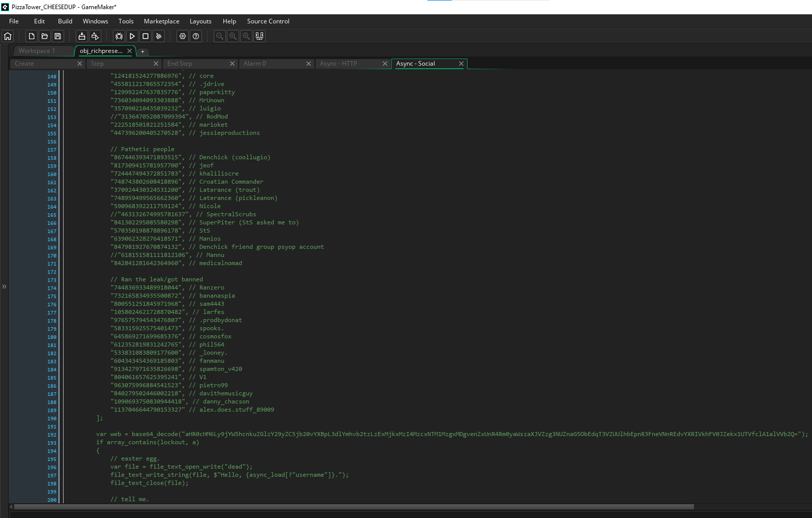
Task: Click the horizontal scrollbar of code editor
Action: pos(354,507)
